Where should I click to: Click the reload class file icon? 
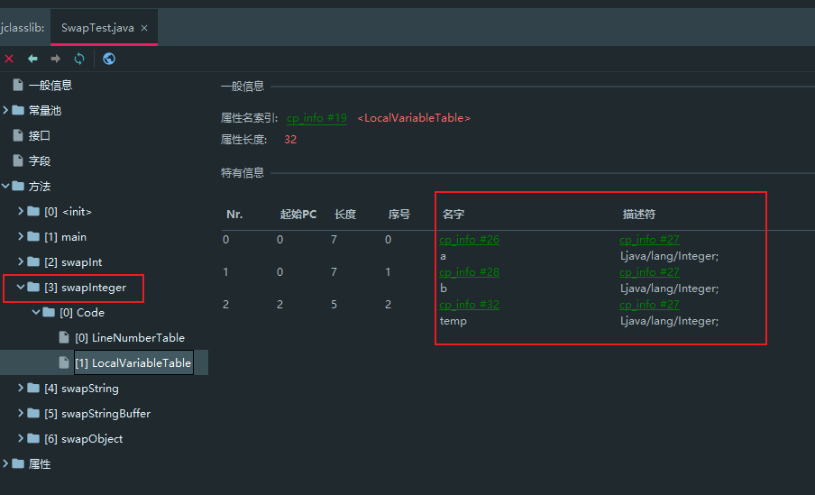click(80, 59)
